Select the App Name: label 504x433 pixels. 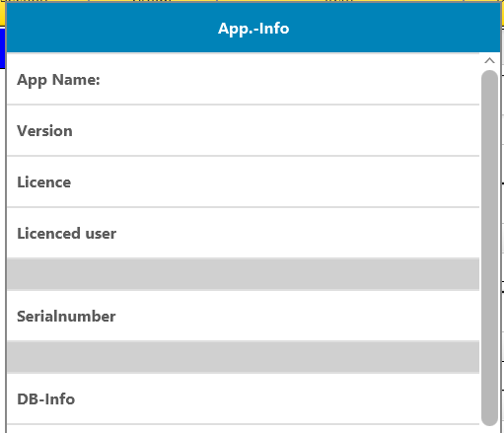click(x=58, y=80)
